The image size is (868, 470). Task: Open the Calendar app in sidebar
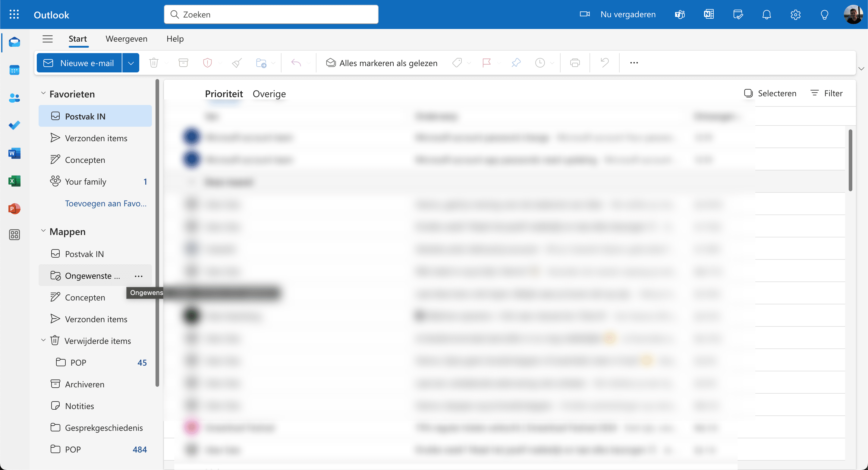click(14, 70)
